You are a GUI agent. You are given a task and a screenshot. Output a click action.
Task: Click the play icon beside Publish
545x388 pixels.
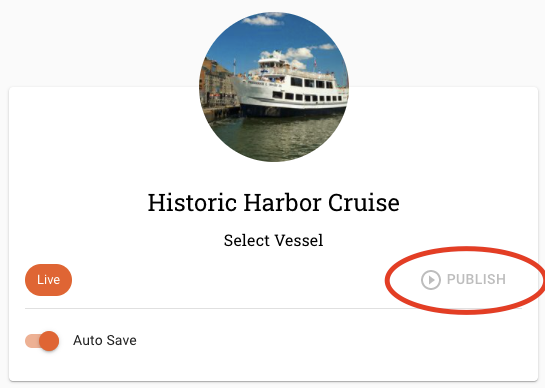click(431, 280)
